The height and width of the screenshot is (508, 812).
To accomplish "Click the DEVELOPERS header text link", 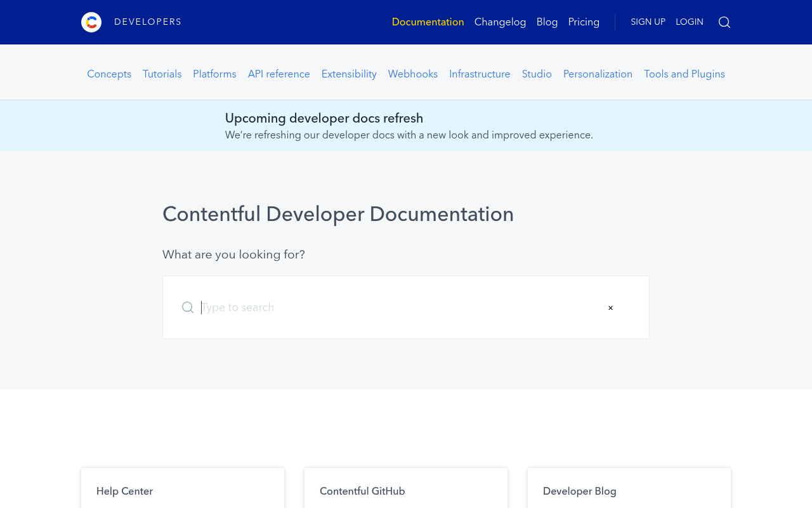I will click(x=148, y=22).
